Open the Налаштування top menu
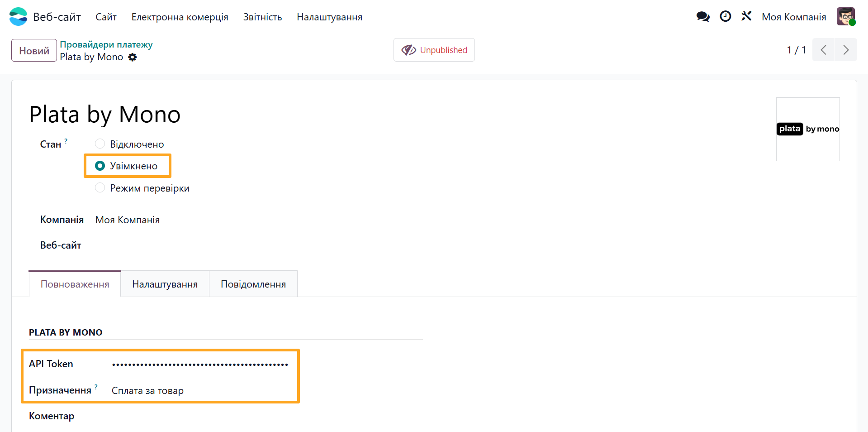 (x=329, y=17)
